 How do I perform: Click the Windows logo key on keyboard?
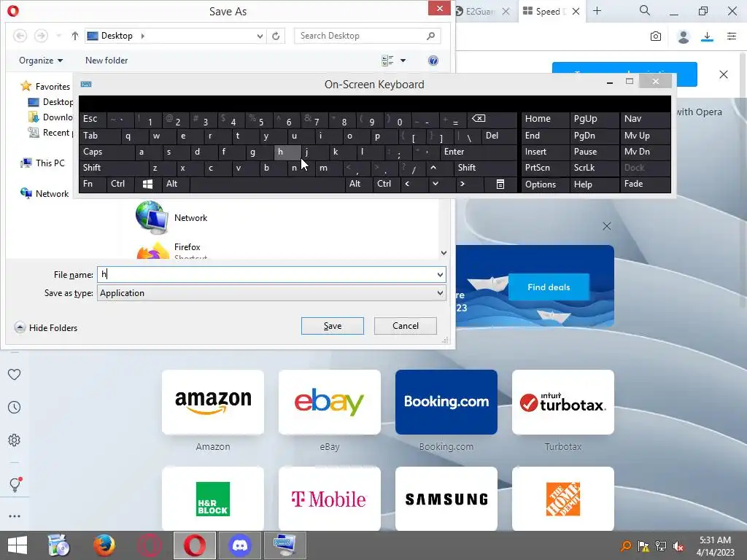pos(147,184)
